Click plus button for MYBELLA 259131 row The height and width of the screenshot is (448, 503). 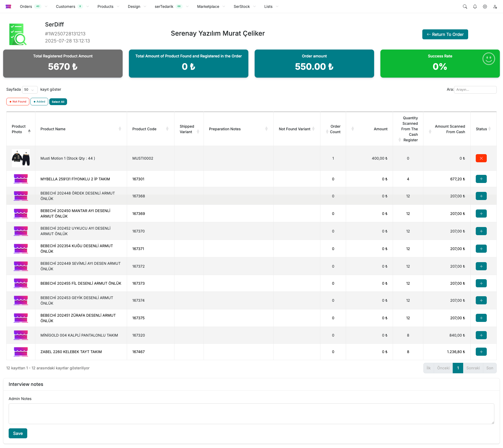coord(481,179)
